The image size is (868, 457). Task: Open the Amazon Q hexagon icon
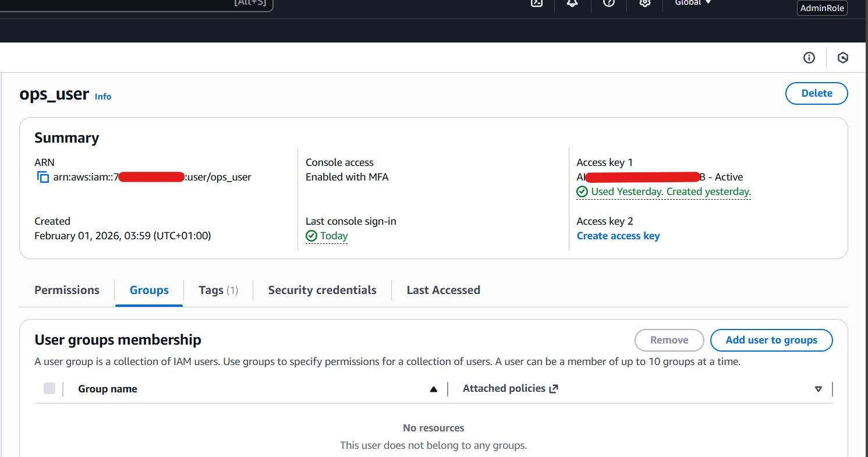pos(842,58)
